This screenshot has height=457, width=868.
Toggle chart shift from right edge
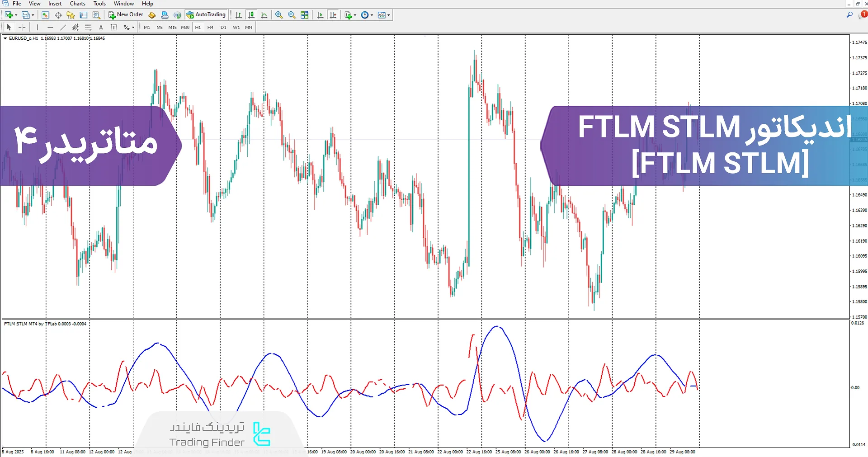click(333, 14)
